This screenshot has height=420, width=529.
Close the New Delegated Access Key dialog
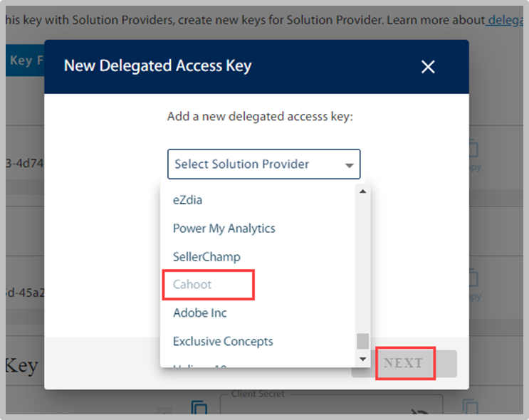(x=428, y=67)
